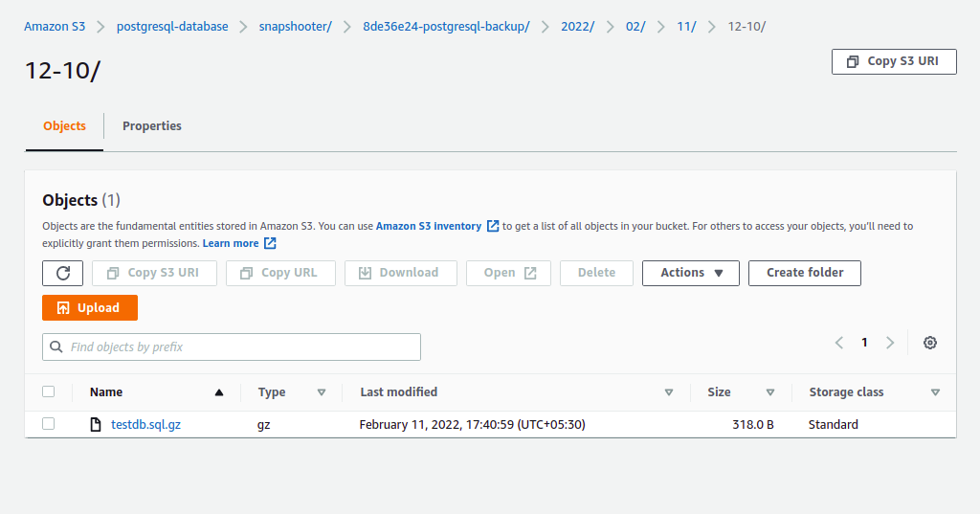Click the external link icon beside Learn more
Image resolution: width=980 pixels, height=514 pixels.
270,243
